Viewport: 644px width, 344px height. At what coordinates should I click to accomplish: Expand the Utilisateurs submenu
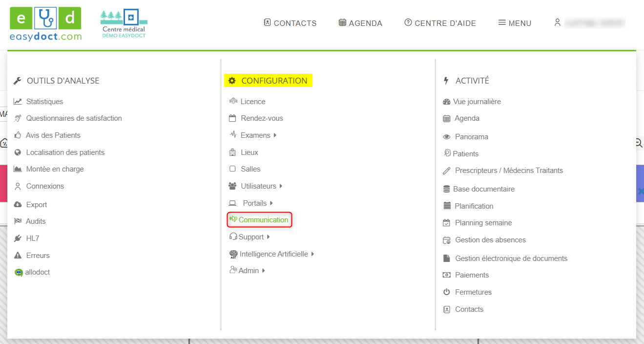click(281, 186)
